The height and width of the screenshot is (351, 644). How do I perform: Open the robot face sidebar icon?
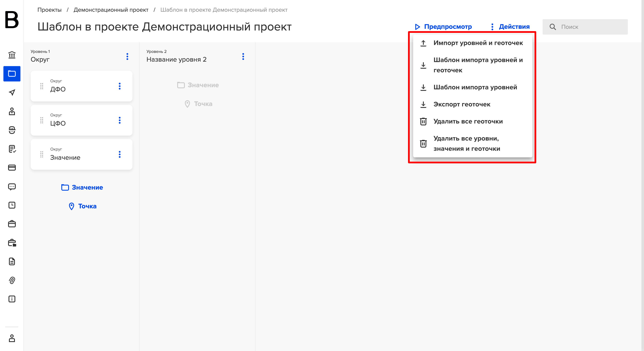12,130
